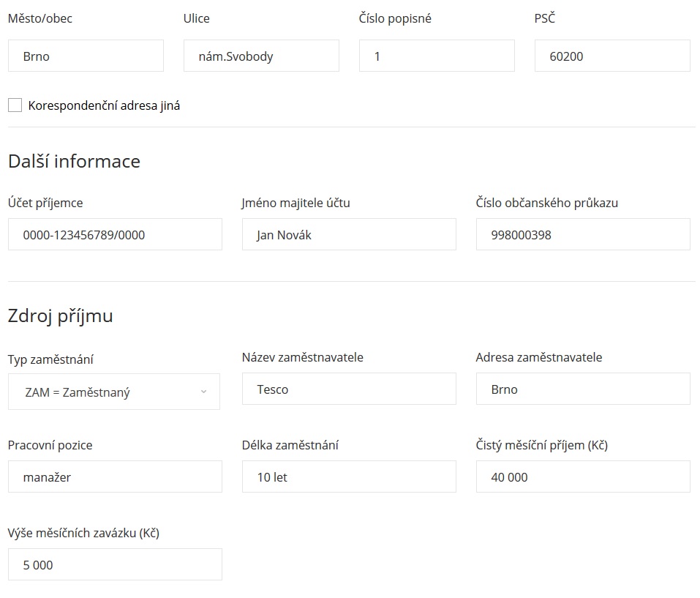Click the PSČ field showing 60200
Image resolution: width=700 pixels, height=598 pixels.
(612, 56)
